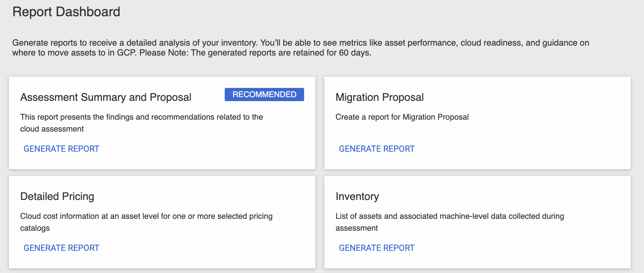Select the Migration Proposal card title
Screen dimensions: 644x273
[380, 97]
